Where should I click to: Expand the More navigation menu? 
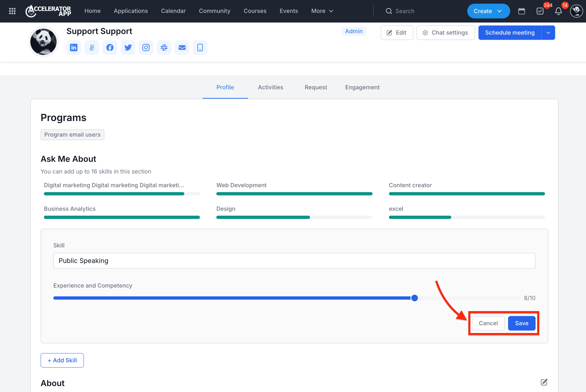(322, 11)
